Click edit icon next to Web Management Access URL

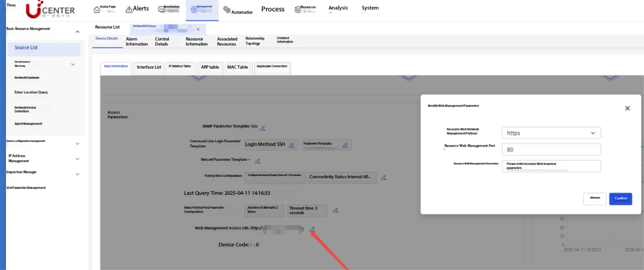click(312, 229)
